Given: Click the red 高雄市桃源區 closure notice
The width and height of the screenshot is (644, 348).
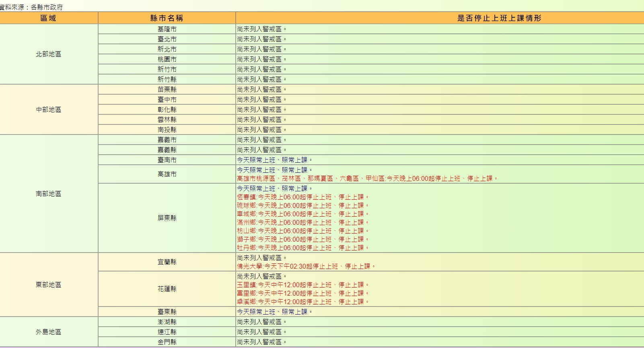Looking at the screenshot, I should [367, 178].
